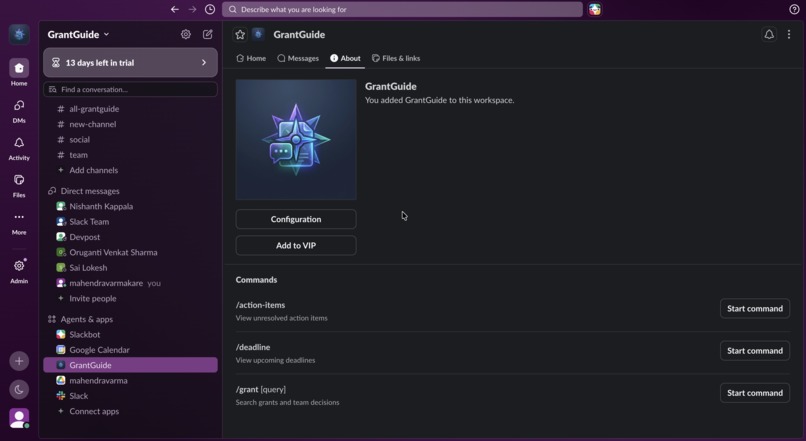The width and height of the screenshot is (806, 441).
Task: Open Admin gear in the left rail
Action: coord(19,271)
